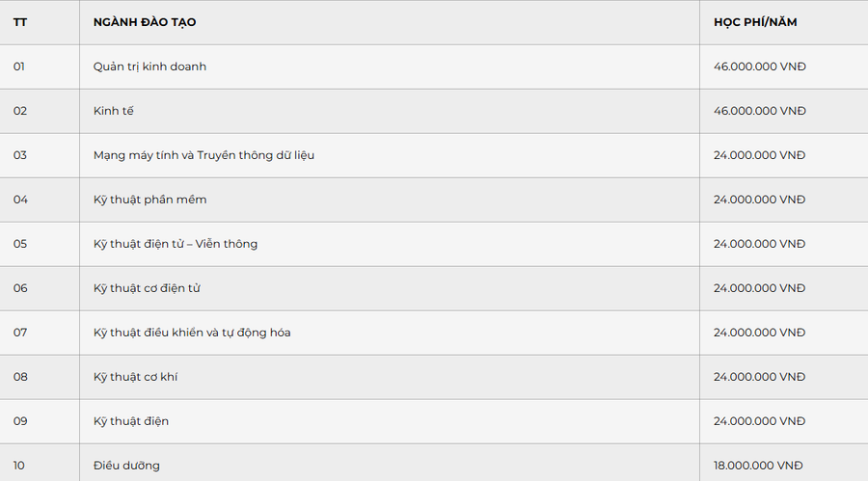Select the "Kỹ thuật phần mềm" row text
The image size is (868, 481).
click(149, 200)
